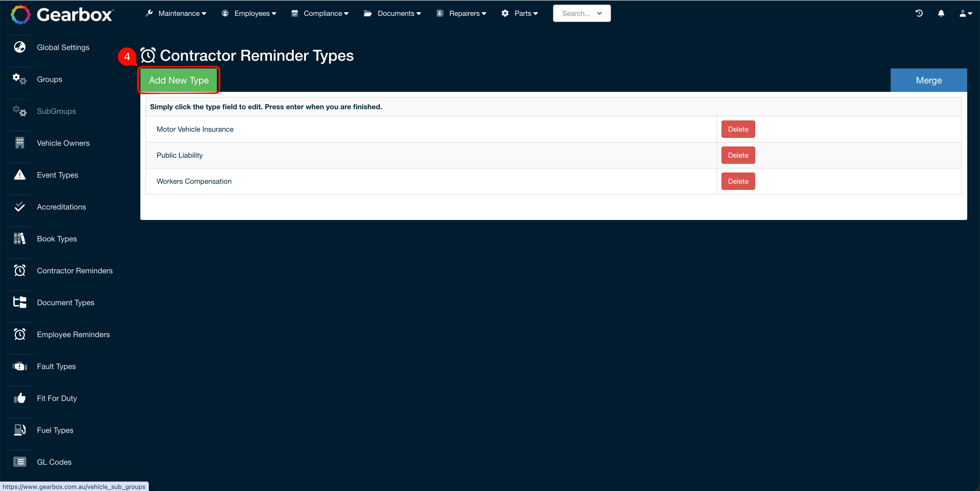
Task: Click the Documents folder icon
Action: coord(368,13)
